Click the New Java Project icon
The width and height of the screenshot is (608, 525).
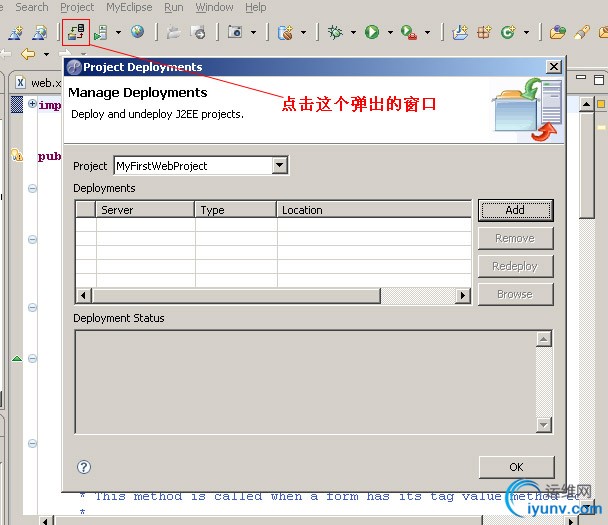(x=460, y=33)
